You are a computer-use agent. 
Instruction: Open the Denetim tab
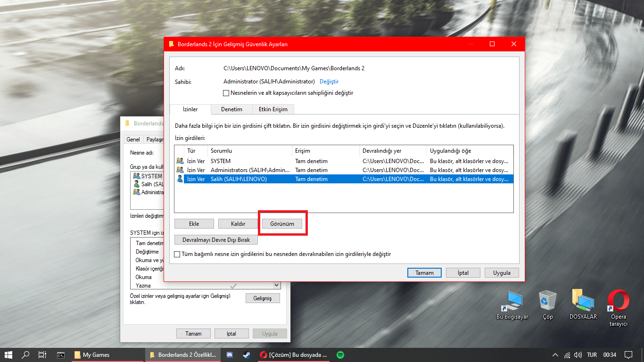[231, 109]
